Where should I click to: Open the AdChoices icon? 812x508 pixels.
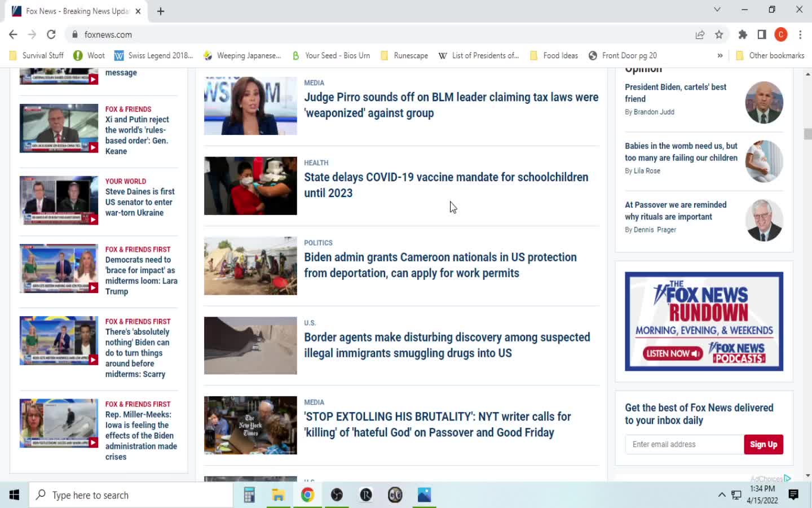787,478
